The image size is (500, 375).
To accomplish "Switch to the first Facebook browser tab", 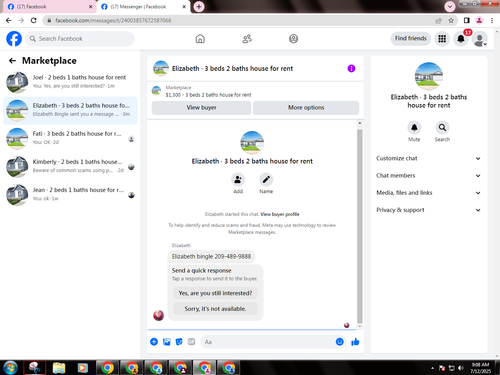I will pyautogui.click(x=48, y=7).
